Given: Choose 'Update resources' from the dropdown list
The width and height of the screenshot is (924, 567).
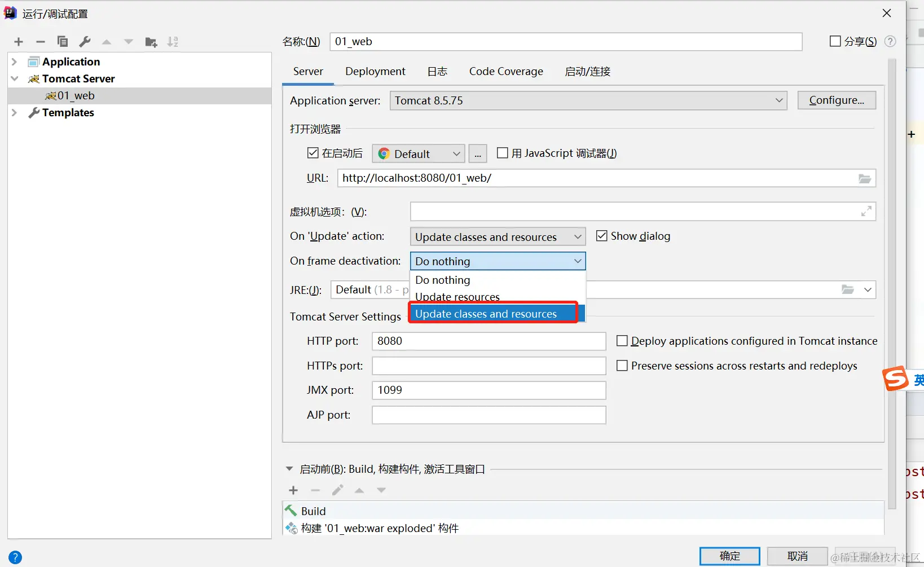Looking at the screenshot, I should click(498, 297).
